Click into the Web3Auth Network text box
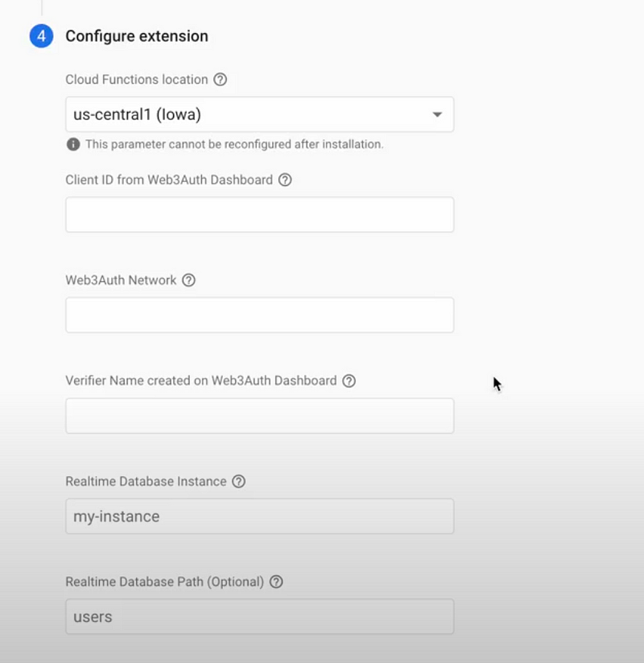Image resolution: width=644 pixels, height=663 pixels. pos(260,315)
